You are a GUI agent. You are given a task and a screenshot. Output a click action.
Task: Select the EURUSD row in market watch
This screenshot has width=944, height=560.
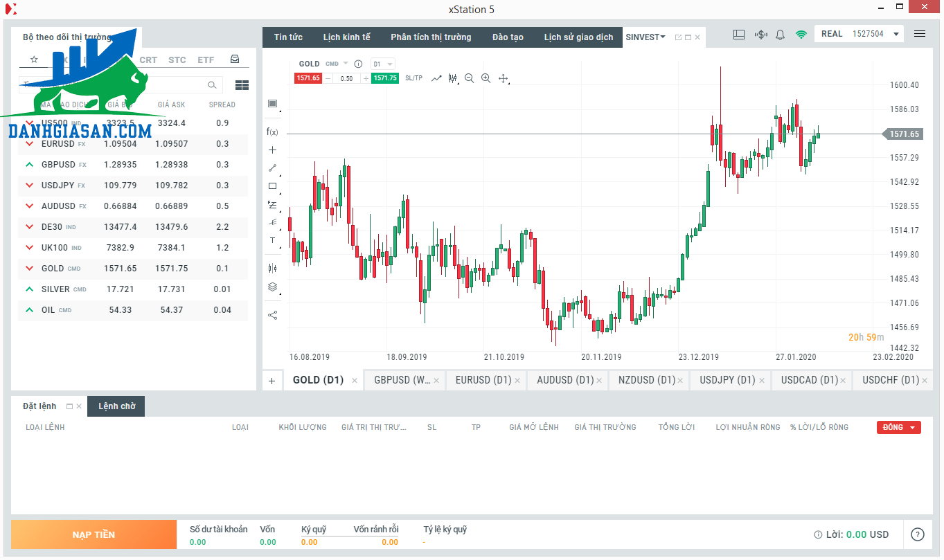click(133, 144)
